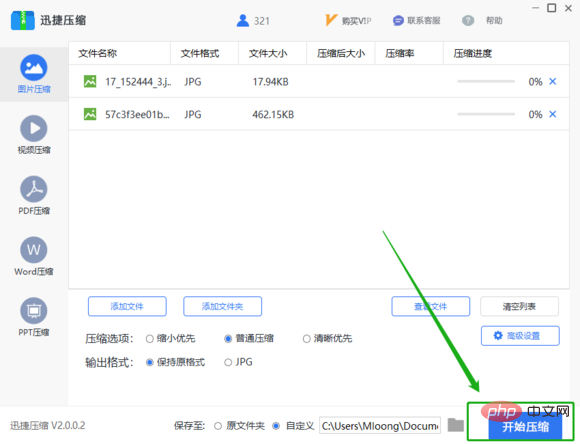Viewport: 580px width, 444px height.
Task: Choose the PPT压缩 sidebar icon
Action: pyautogui.click(x=34, y=311)
